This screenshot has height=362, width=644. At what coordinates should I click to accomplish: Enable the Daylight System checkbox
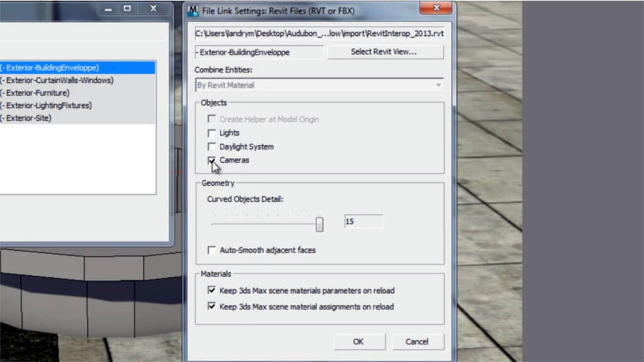point(211,146)
